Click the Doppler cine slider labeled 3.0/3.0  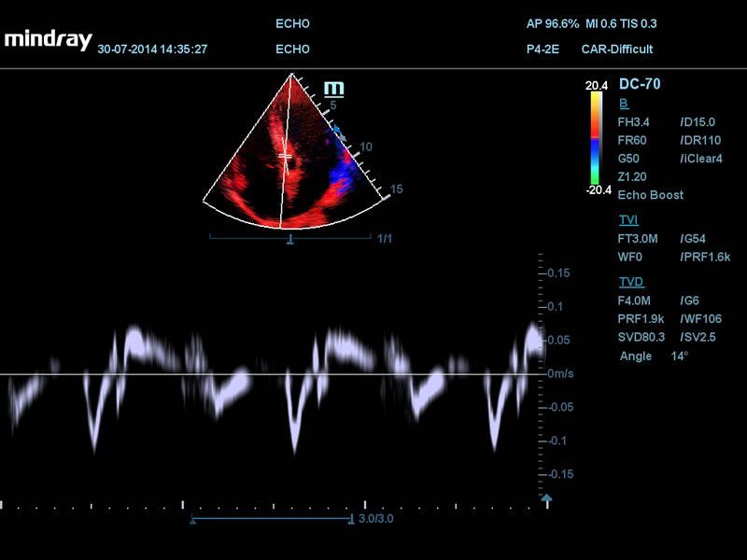click(x=272, y=519)
